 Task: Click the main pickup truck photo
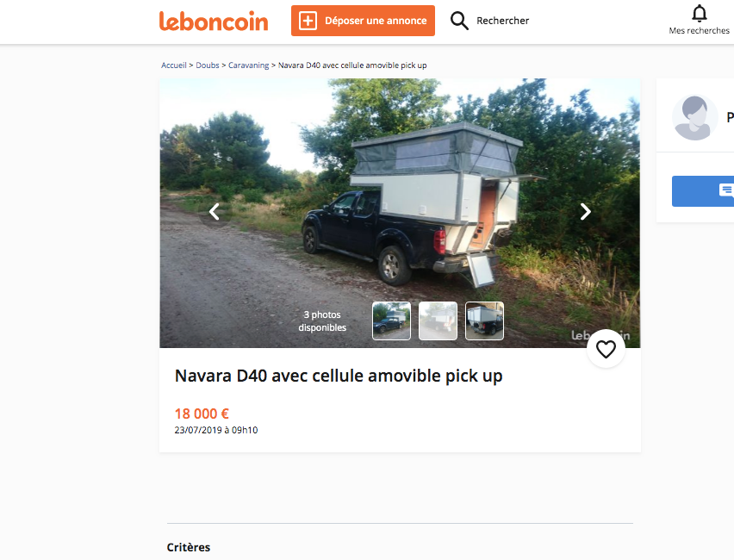400,213
